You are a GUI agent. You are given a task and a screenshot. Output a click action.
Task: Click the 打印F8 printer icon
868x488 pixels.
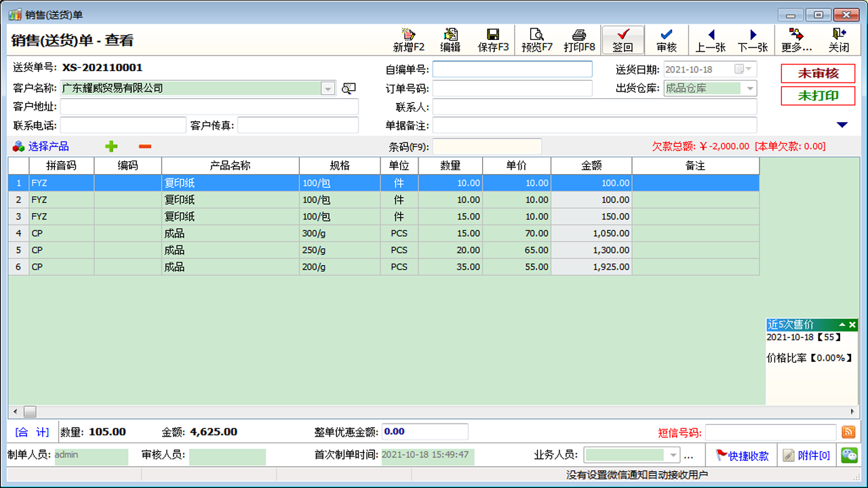578,39
